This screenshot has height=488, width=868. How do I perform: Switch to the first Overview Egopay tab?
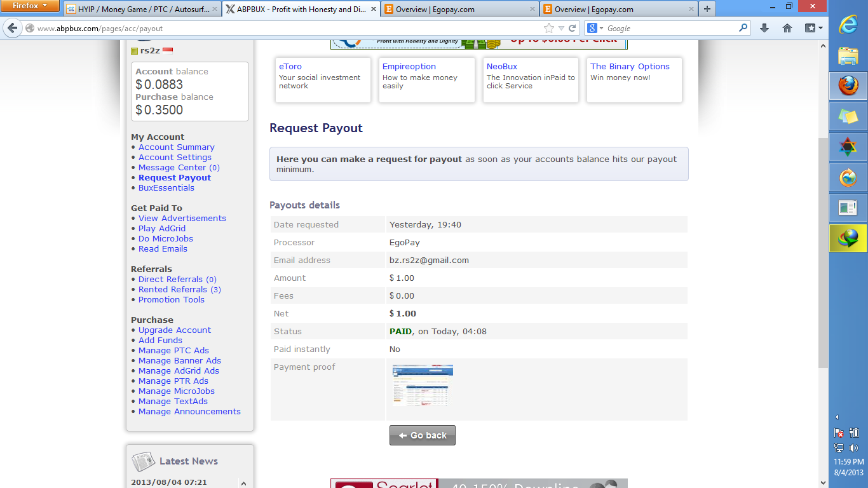460,10
